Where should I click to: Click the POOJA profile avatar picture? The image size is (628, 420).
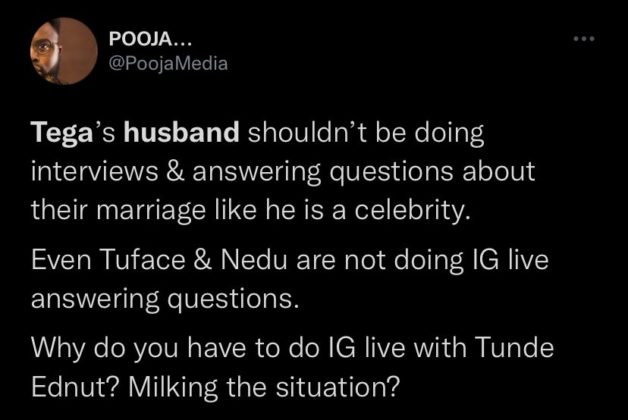tap(64, 51)
